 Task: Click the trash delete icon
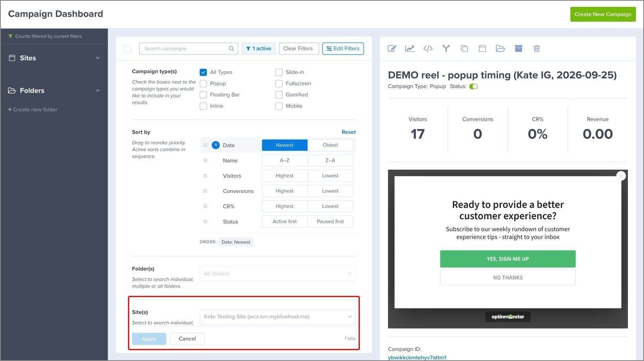pyautogui.click(x=537, y=49)
